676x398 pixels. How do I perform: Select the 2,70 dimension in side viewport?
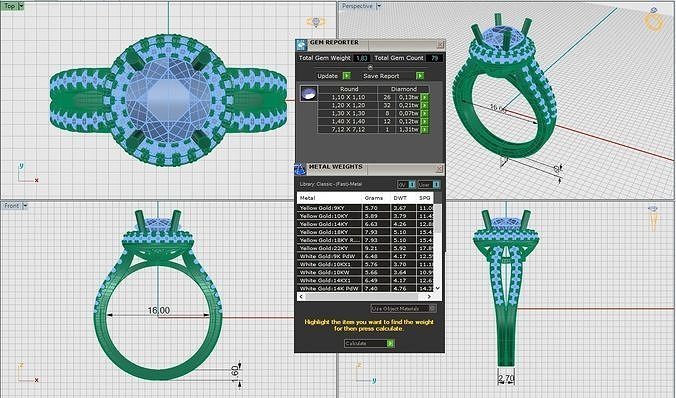506,379
